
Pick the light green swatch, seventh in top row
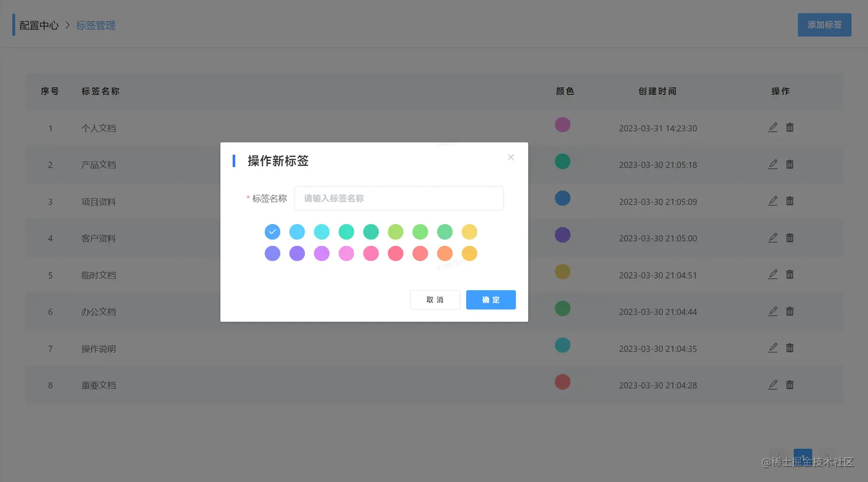pos(420,232)
